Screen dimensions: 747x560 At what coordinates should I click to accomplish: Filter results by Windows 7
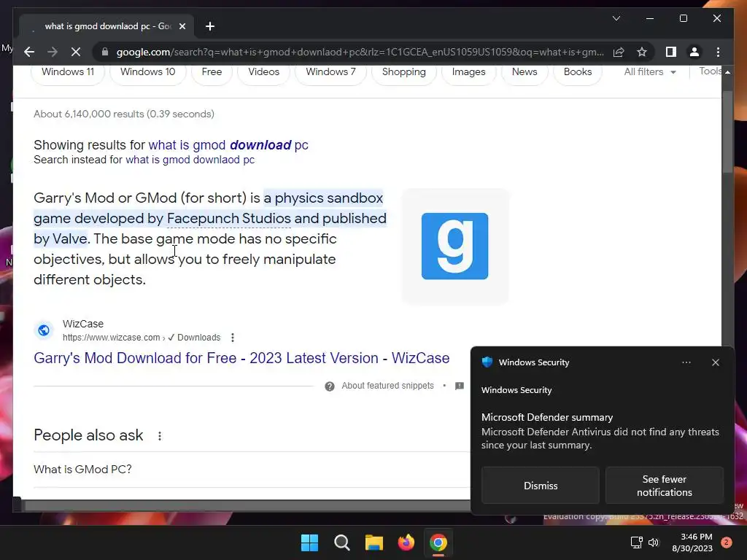pyautogui.click(x=330, y=72)
